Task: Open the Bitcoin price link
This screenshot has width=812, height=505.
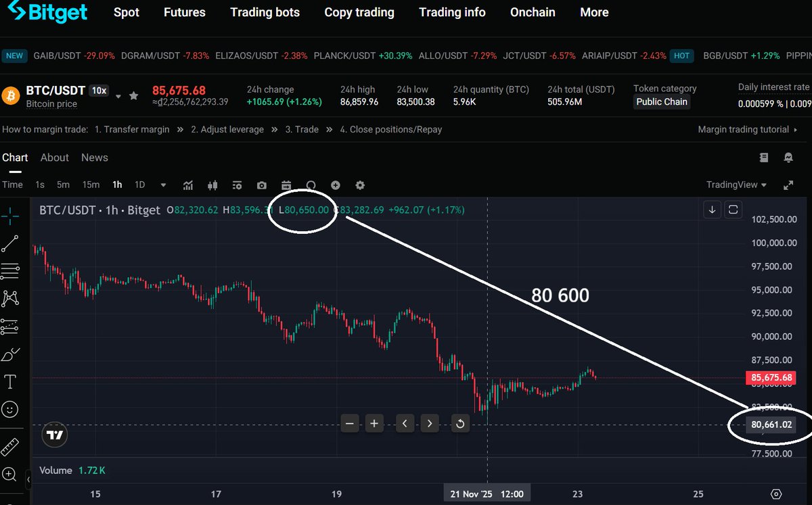Action: 51,104
